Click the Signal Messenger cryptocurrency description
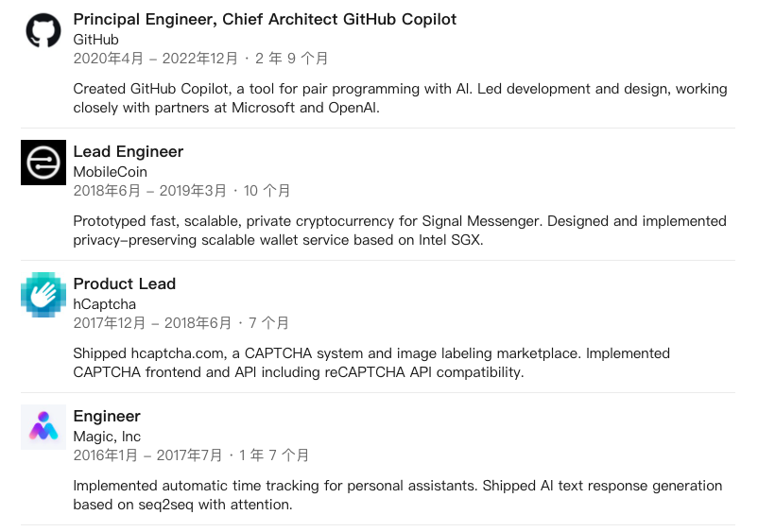This screenshot has width=758, height=532. (400, 231)
